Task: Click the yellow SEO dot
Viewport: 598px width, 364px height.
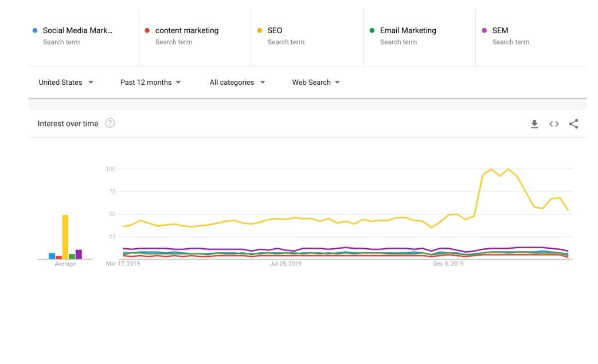Action: 260,30
